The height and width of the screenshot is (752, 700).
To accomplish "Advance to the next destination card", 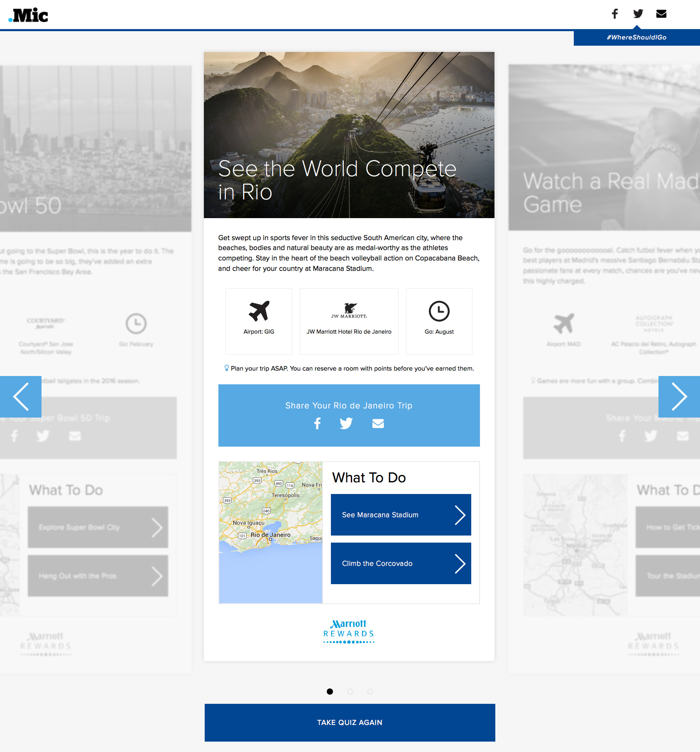I will coord(679,396).
